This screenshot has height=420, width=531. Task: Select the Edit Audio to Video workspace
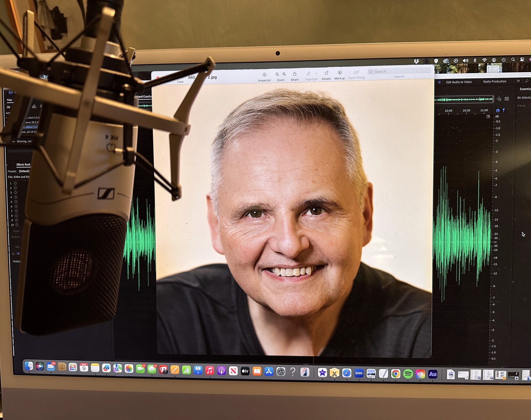(459, 82)
